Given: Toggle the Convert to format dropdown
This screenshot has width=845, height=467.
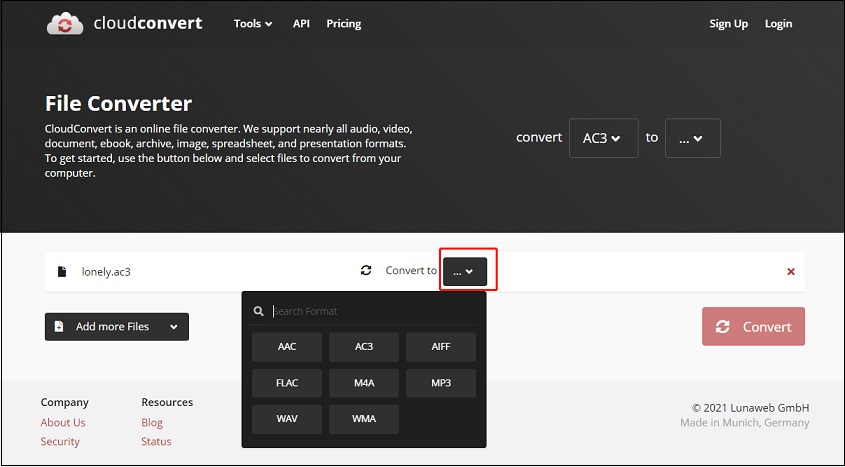Looking at the screenshot, I should point(465,271).
